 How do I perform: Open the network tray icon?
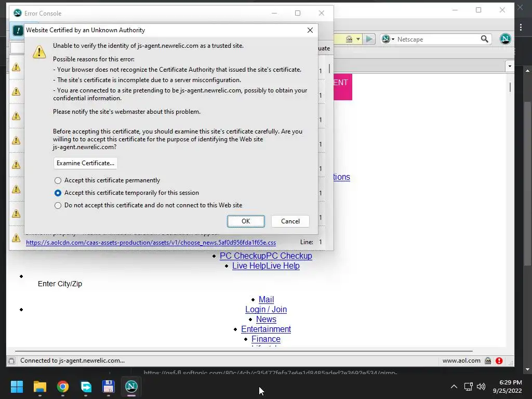point(469,387)
